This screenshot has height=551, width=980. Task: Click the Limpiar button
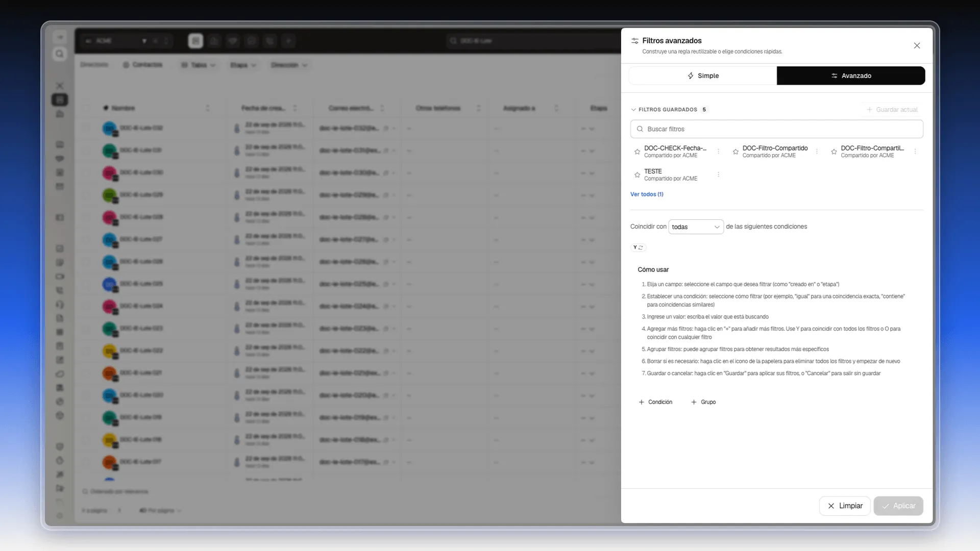tap(845, 506)
